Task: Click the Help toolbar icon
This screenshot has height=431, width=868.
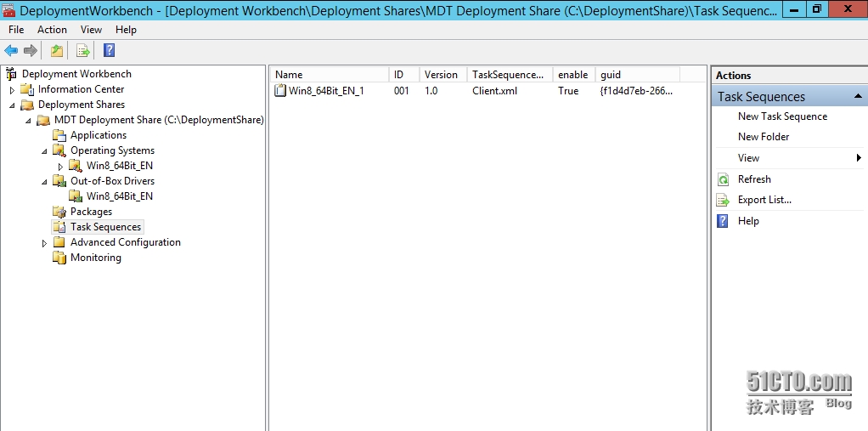Action: click(109, 51)
